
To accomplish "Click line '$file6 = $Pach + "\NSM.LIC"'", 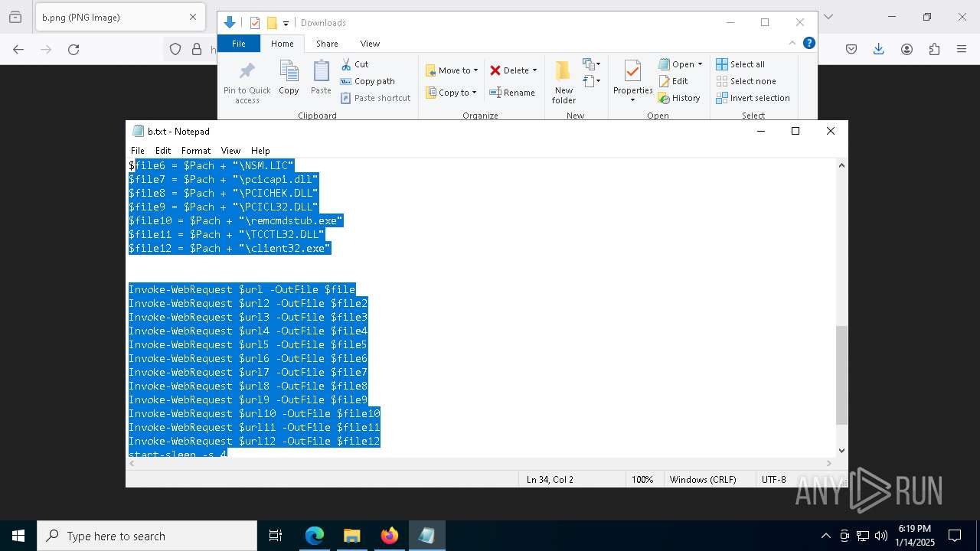I will pyautogui.click(x=211, y=165).
